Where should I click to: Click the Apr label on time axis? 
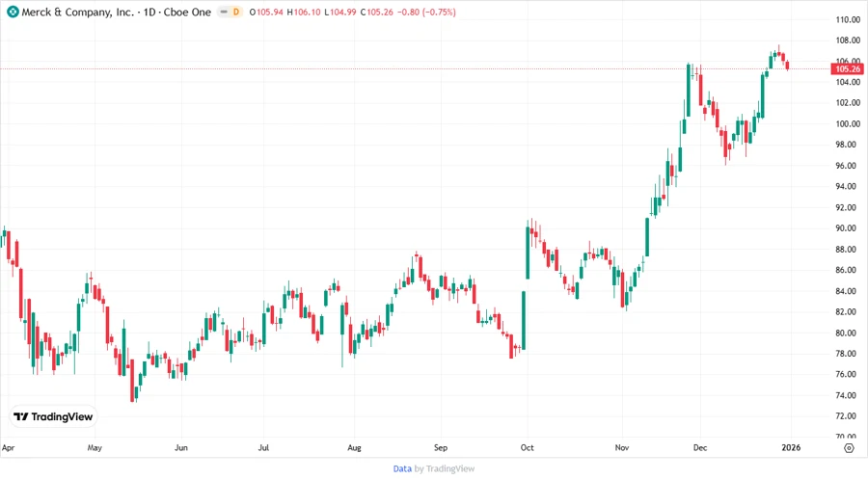[9, 448]
